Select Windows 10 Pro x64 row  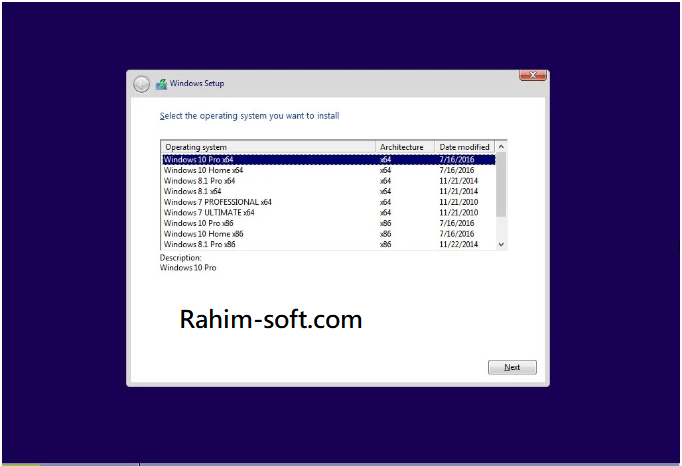pyautogui.click(x=328, y=160)
